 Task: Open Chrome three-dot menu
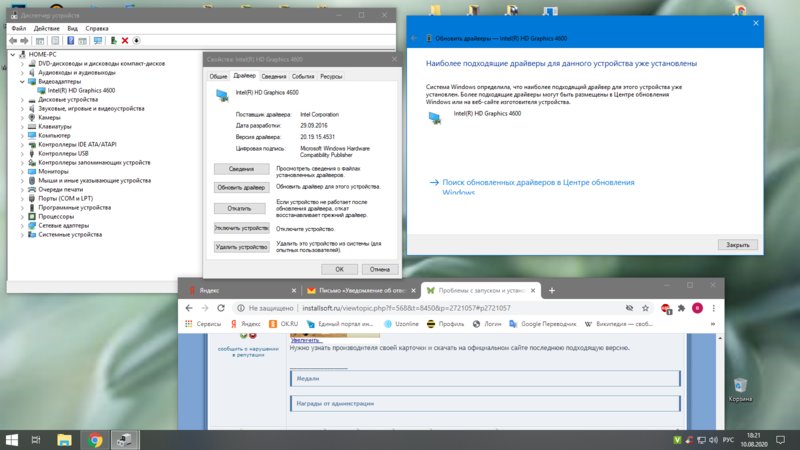click(x=713, y=308)
